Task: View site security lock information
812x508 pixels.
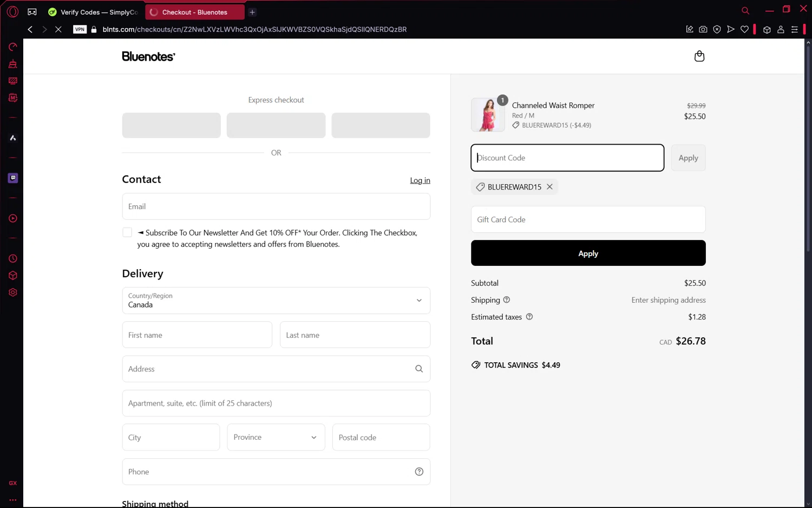Action: tap(94, 29)
